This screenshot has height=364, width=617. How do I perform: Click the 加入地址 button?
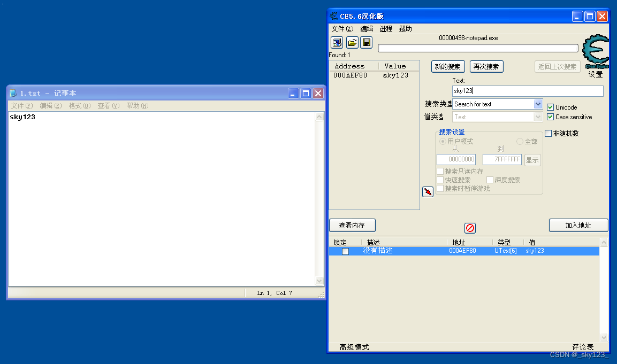point(578,225)
